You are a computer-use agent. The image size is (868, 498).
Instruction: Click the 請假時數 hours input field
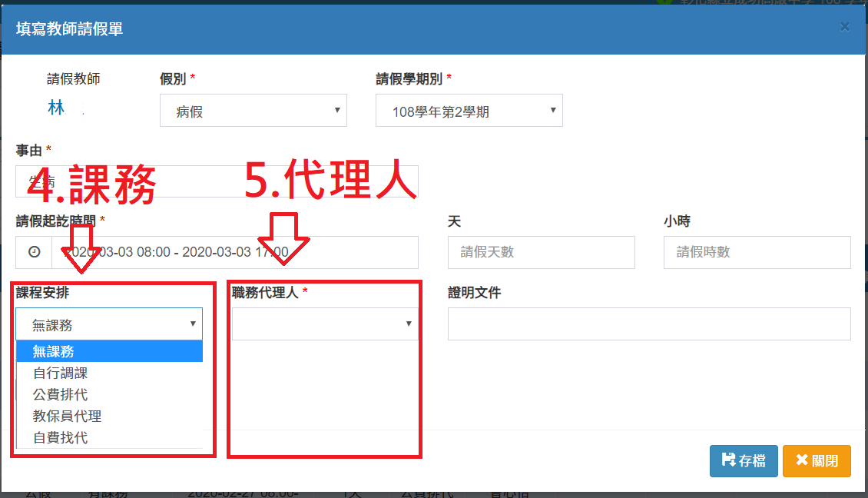[x=757, y=252]
